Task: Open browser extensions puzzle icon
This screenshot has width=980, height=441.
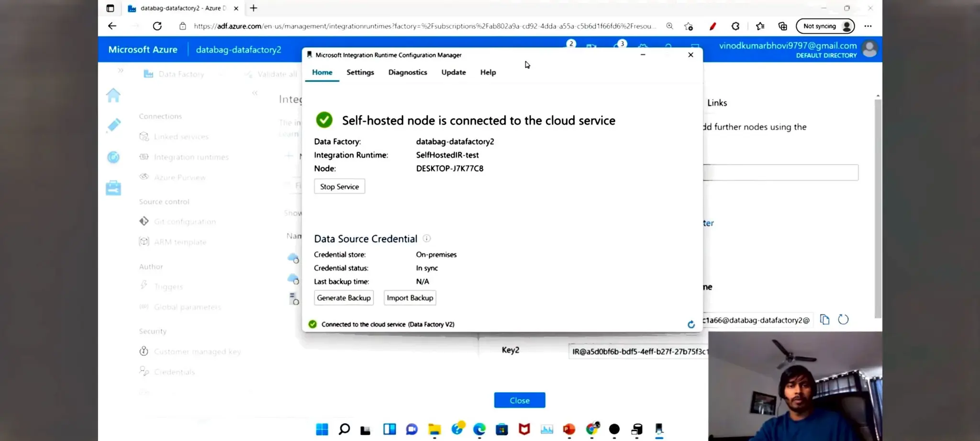Action: 735,26
